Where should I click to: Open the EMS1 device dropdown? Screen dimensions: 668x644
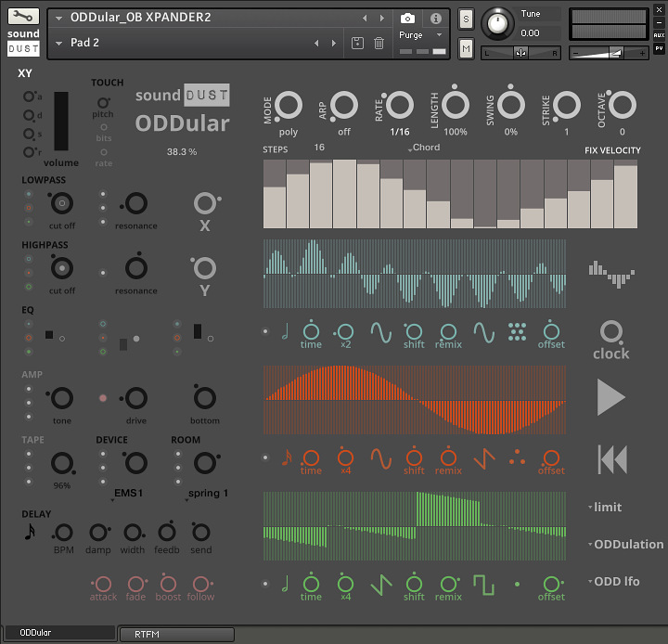pos(127,494)
